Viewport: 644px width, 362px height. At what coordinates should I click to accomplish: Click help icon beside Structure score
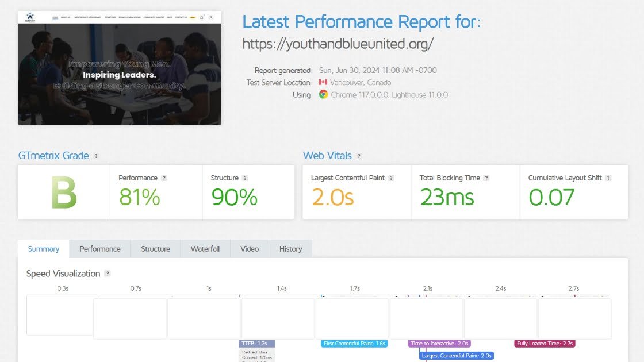(245, 178)
